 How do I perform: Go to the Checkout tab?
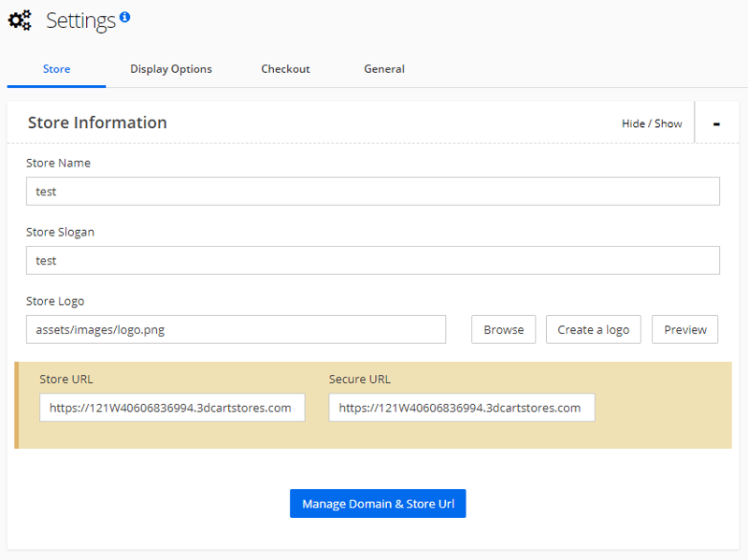(285, 69)
